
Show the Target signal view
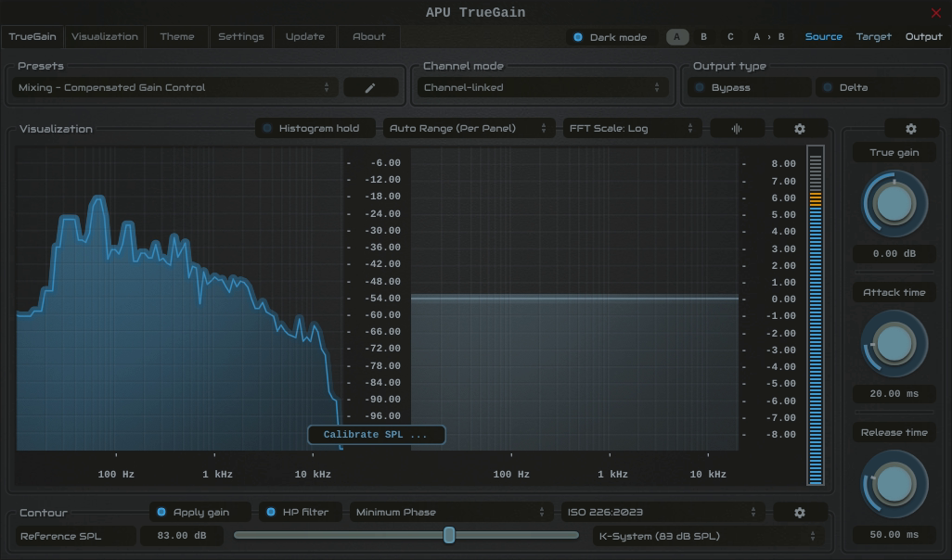[874, 37]
